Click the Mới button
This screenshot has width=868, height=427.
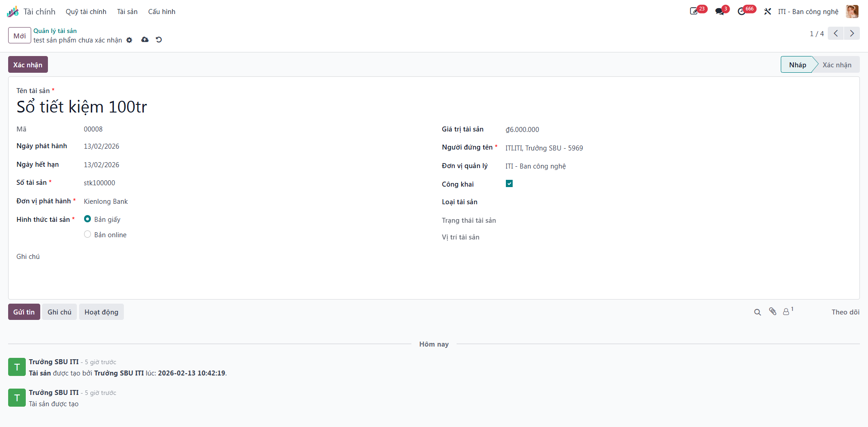point(19,36)
